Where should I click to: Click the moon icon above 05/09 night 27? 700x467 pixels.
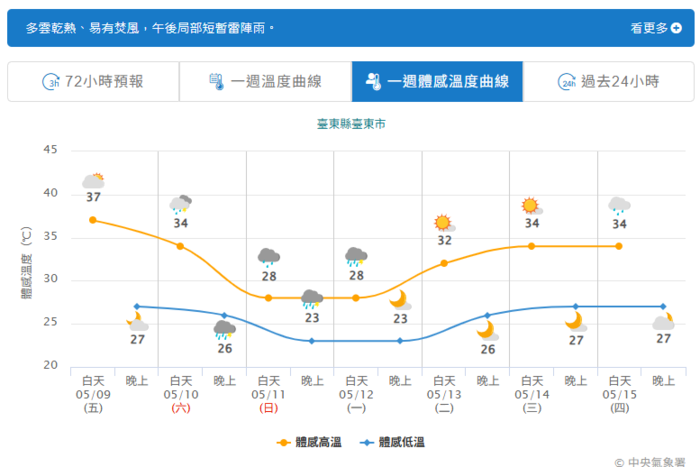(x=137, y=322)
